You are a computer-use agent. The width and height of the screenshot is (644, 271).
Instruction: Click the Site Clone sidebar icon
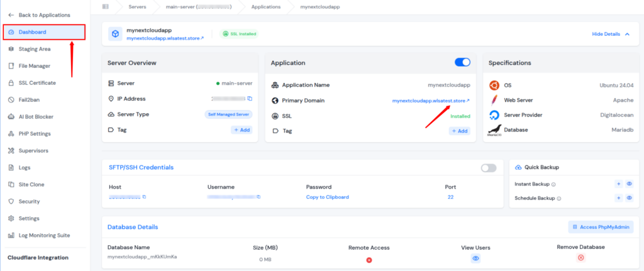(11, 185)
